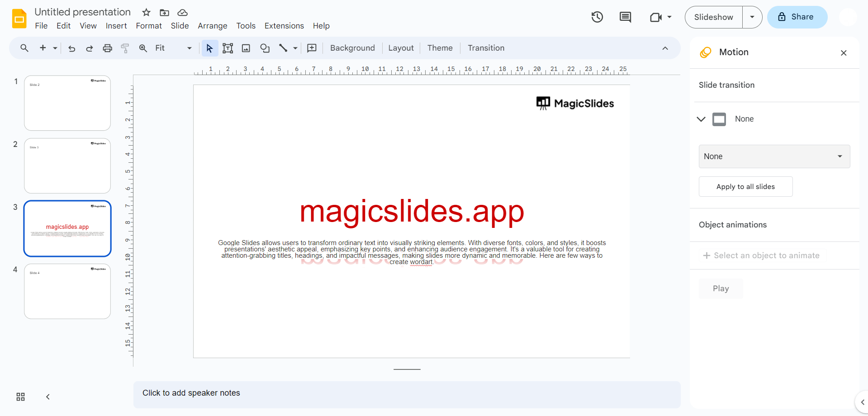Image resolution: width=868 pixels, height=416 pixels.
Task: Click the Play animation button
Action: (x=721, y=288)
